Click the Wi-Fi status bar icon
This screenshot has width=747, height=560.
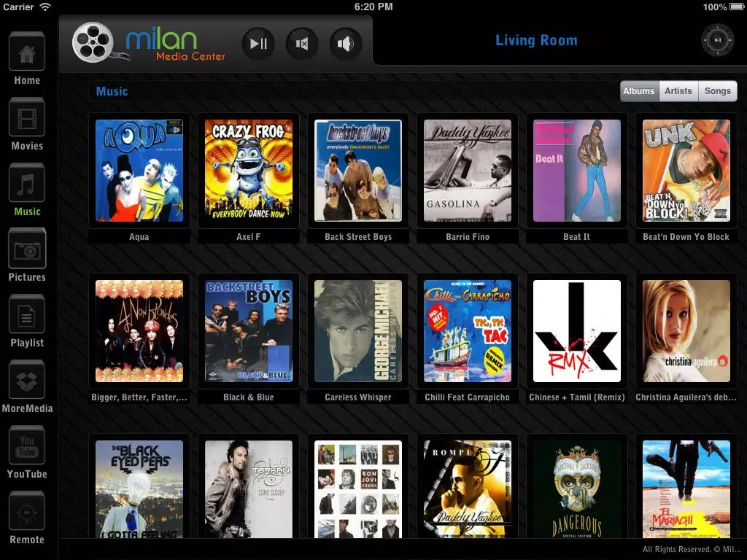click(x=45, y=7)
